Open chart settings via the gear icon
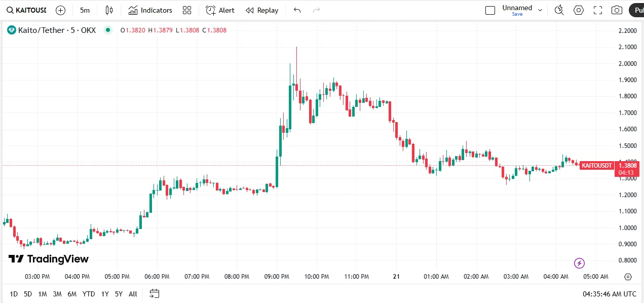This screenshot has width=644, height=303. 578,10
